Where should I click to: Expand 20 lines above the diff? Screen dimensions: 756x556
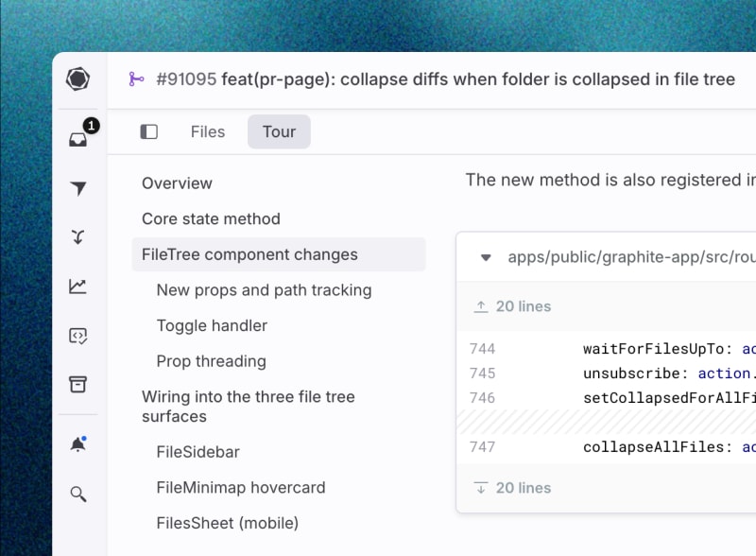(511, 306)
